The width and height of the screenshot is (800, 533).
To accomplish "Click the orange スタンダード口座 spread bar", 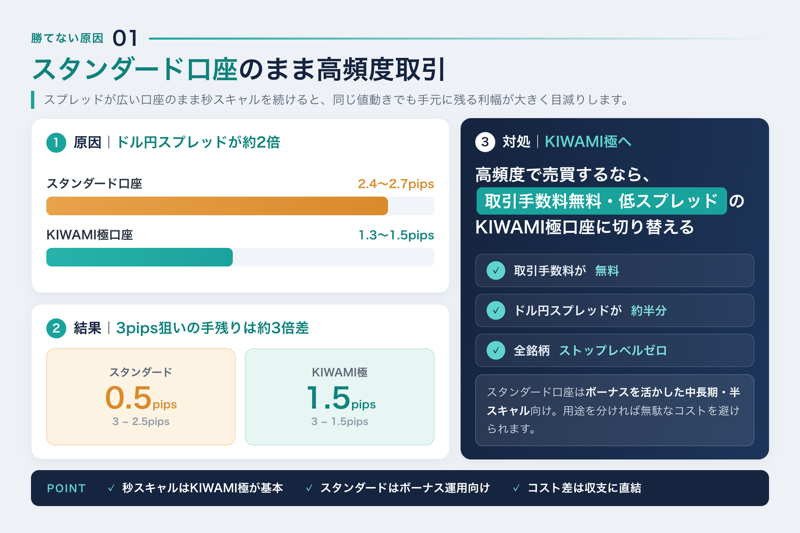I will (x=217, y=206).
